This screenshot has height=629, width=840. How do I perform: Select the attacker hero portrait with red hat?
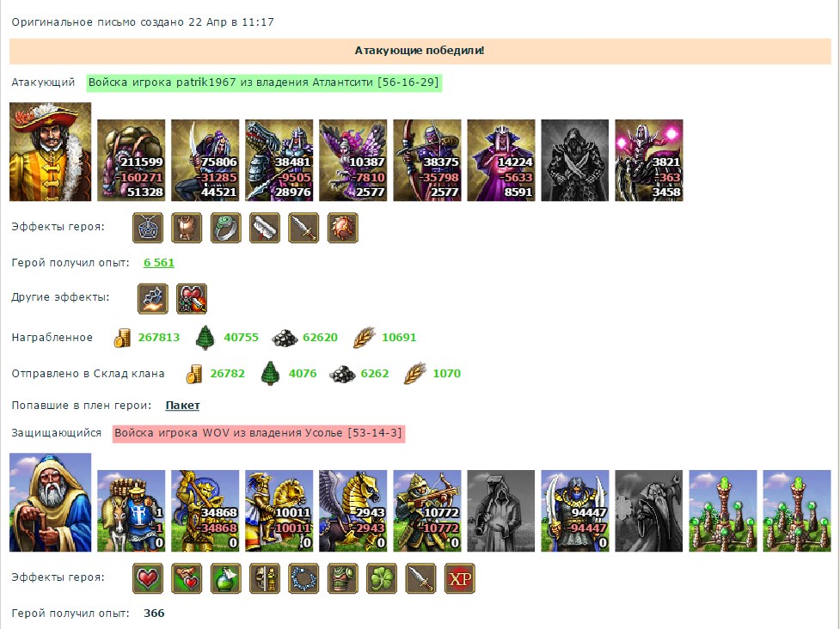(x=51, y=152)
